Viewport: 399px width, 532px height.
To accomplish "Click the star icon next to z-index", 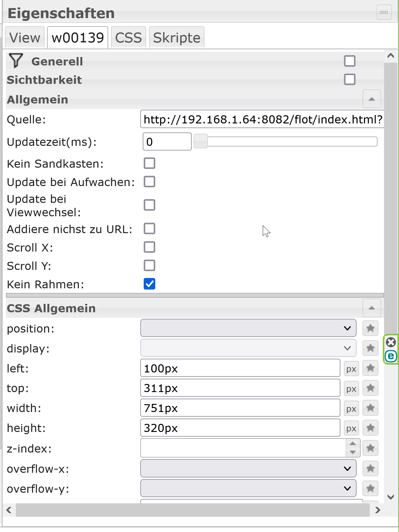I will click(370, 448).
